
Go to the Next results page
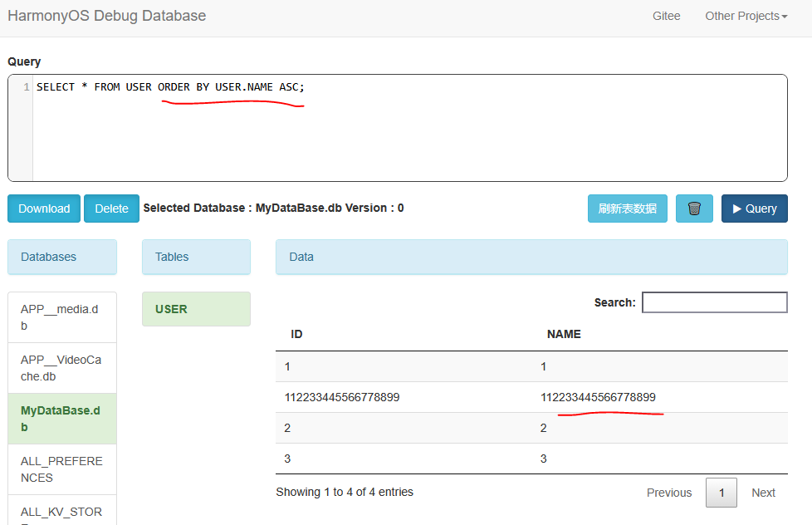point(763,493)
